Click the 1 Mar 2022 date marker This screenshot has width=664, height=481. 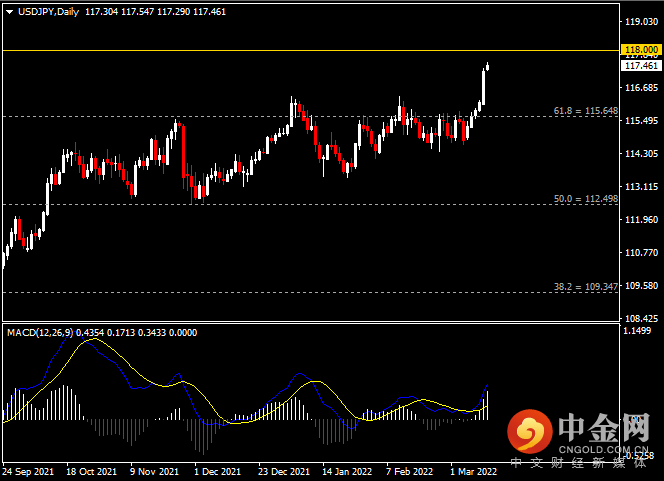473,471
